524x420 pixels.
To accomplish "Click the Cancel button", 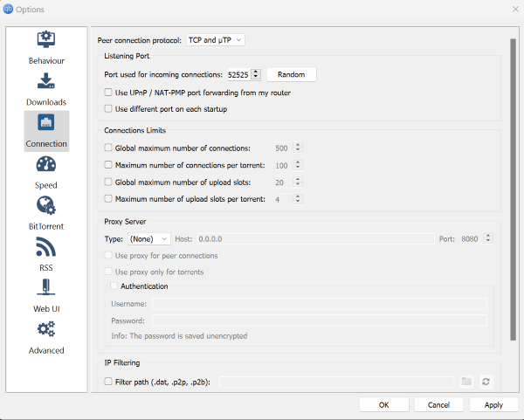I will tap(438, 404).
